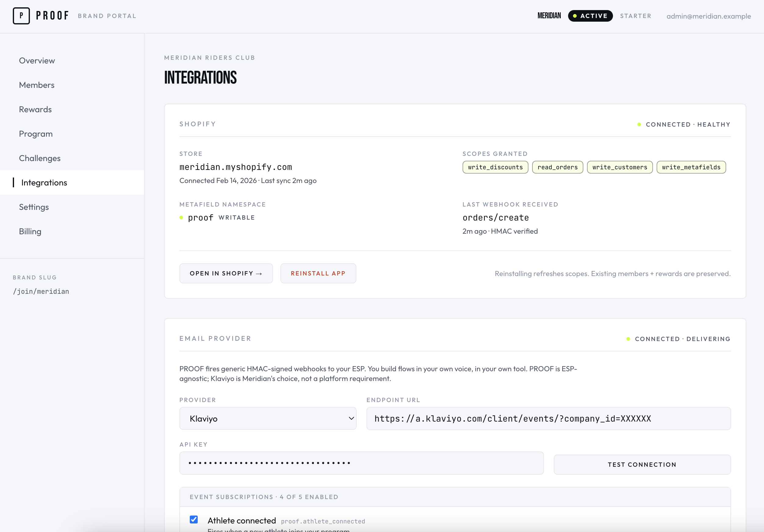The height and width of the screenshot is (532, 764).
Task: Navigate to Program in sidebar
Action: (36, 134)
